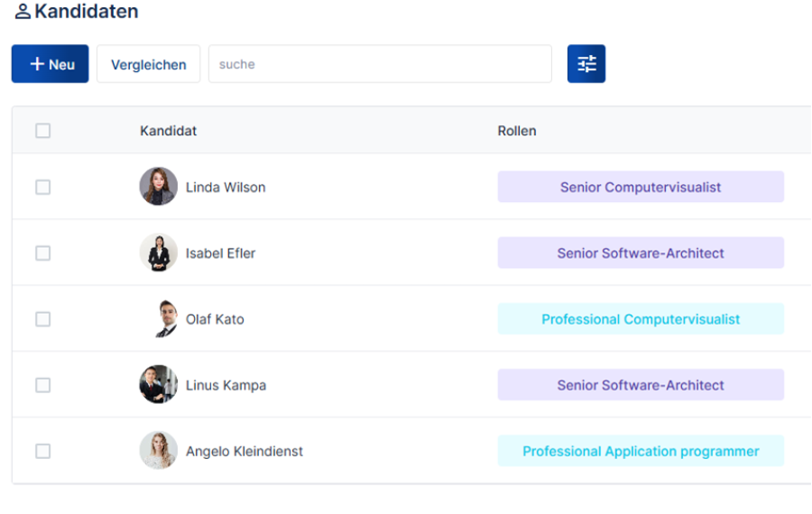Click Linus Kampa's avatar image
The image size is (812, 514).
[x=158, y=385]
